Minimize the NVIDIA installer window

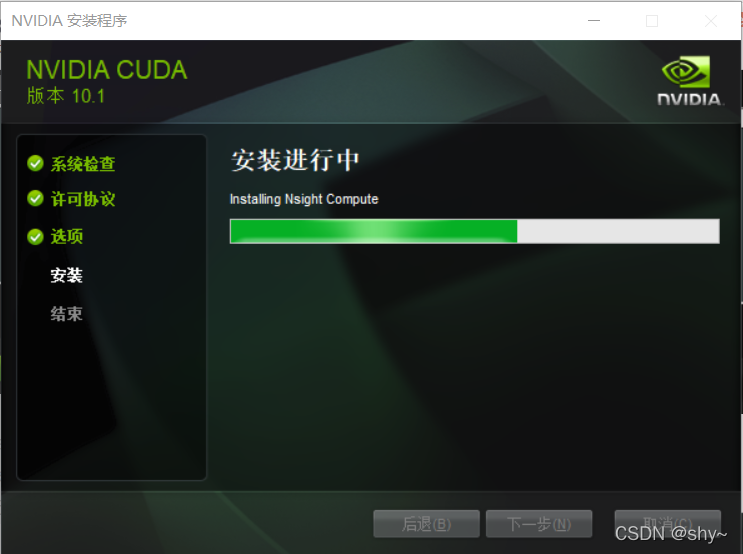(x=594, y=21)
